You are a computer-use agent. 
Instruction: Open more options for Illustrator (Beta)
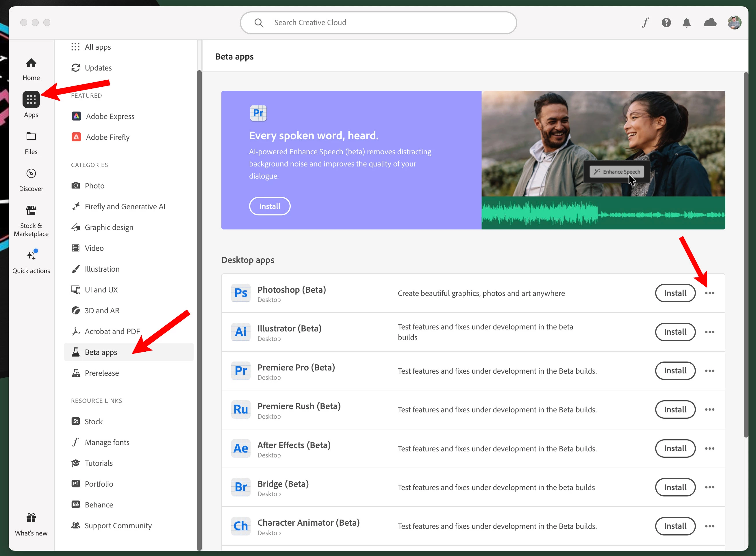[x=709, y=332]
